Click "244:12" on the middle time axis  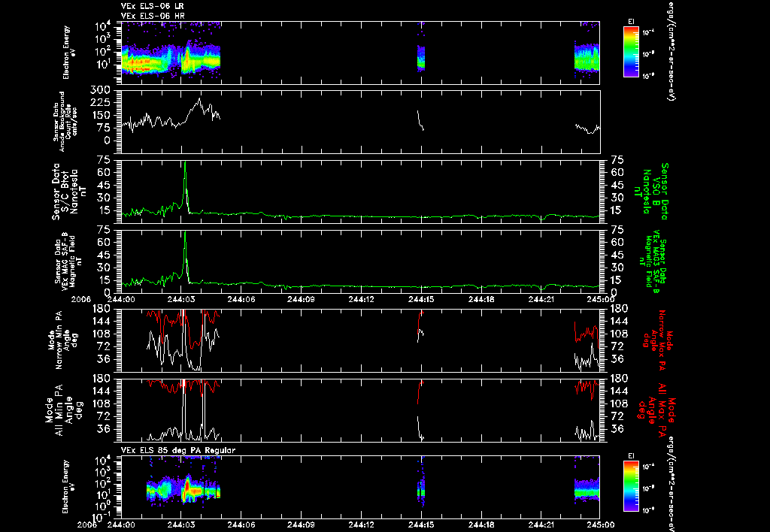[361, 299]
